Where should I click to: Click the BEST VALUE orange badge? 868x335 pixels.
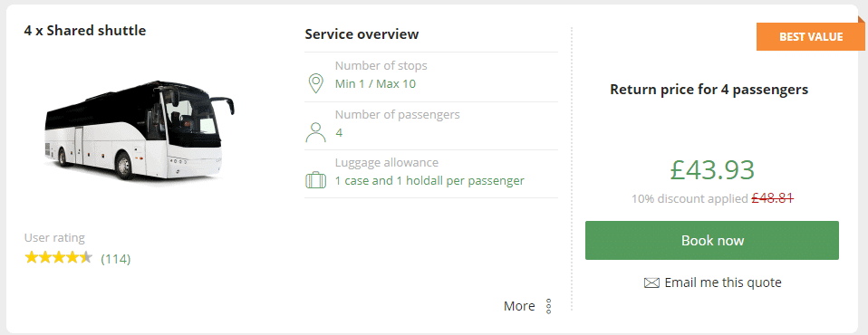tap(811, 36)
